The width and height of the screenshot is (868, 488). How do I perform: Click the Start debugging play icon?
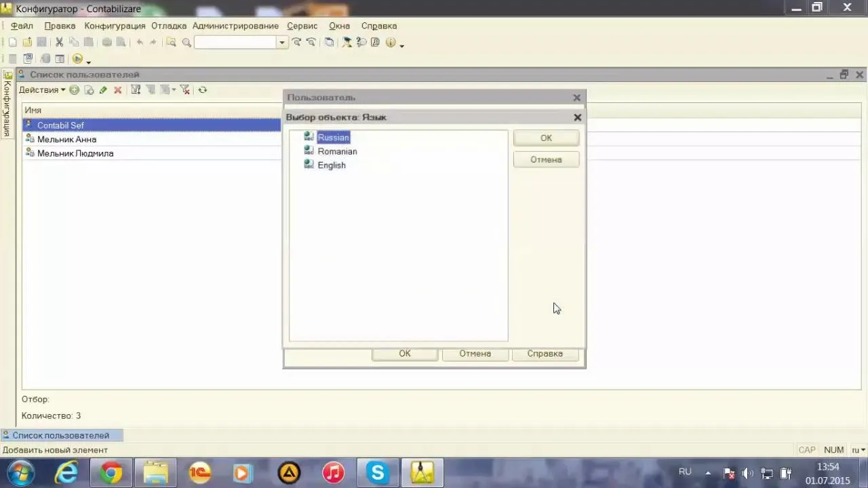pos(77,59)
